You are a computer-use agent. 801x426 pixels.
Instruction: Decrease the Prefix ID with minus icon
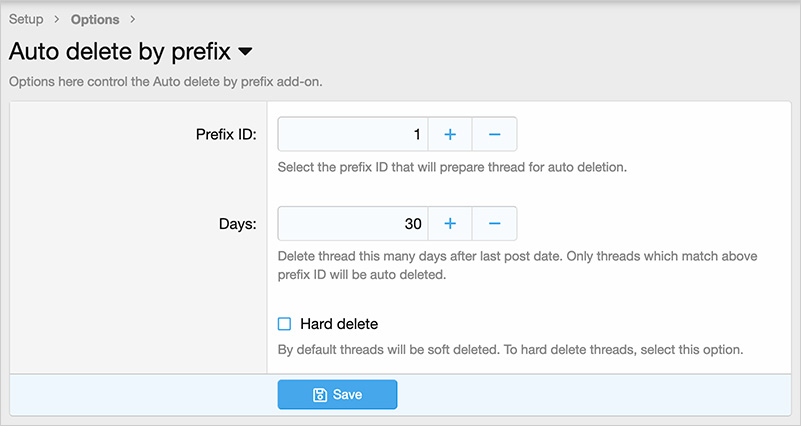click(x=494, y=134)
